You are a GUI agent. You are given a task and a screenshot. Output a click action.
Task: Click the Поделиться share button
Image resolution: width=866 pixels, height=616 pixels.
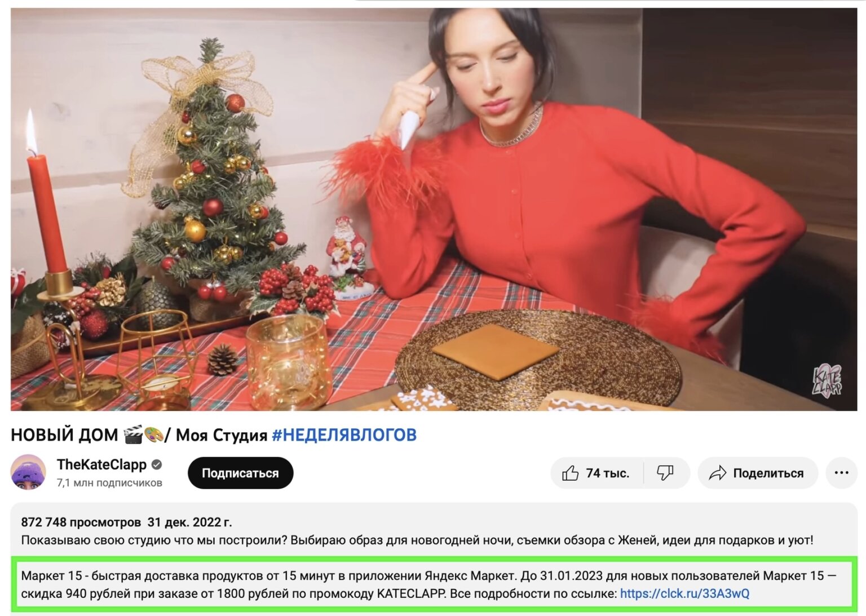point(757,473)
